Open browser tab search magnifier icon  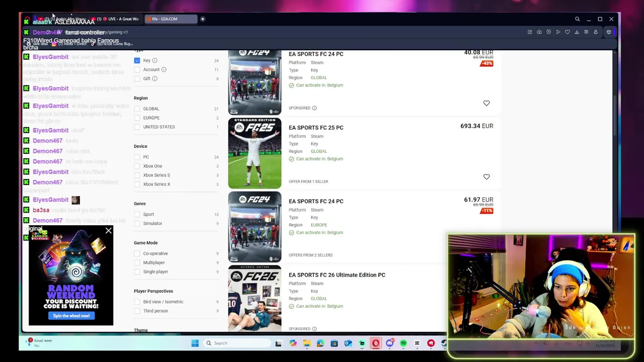pos(577,19)
